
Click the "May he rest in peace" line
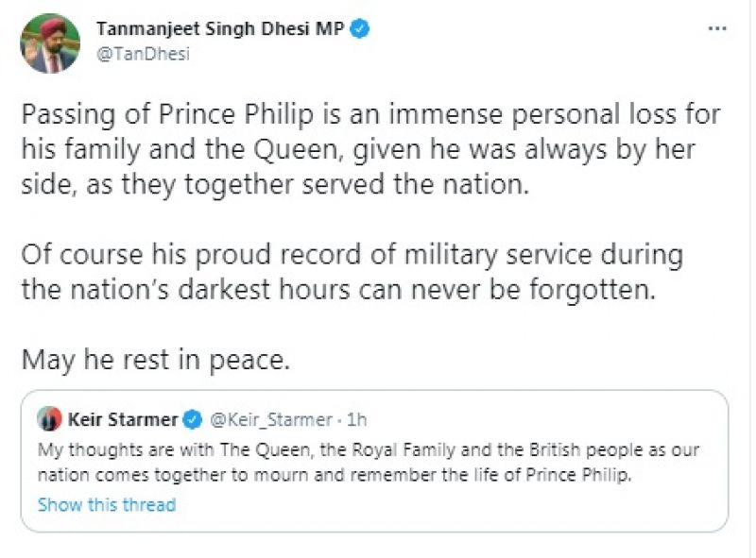pos(153,359)
